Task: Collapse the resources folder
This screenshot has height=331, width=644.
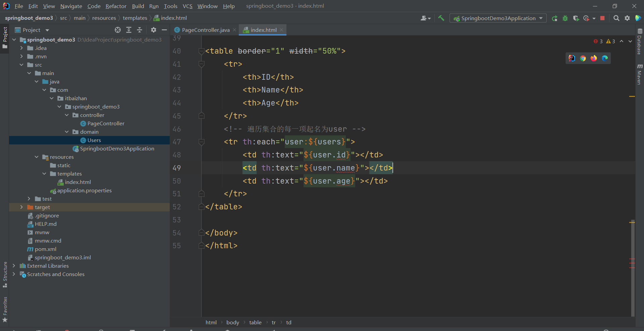Action: pos(37,157)
